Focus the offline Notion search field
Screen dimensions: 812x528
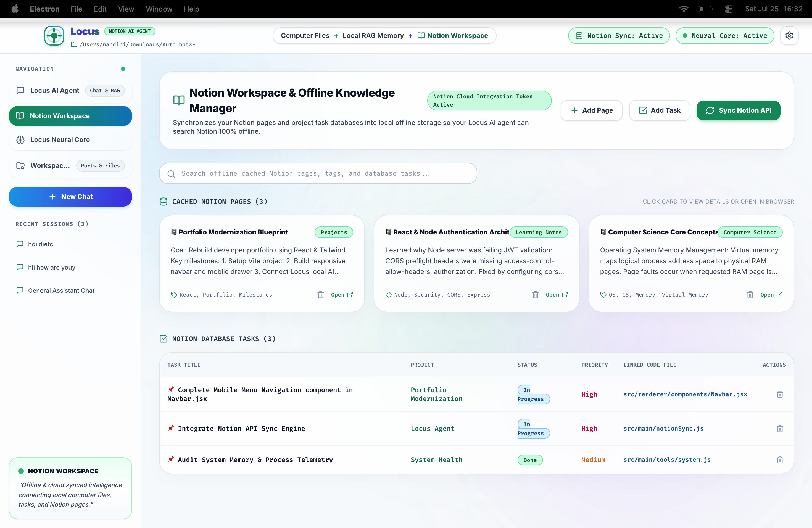coord(318,174)
